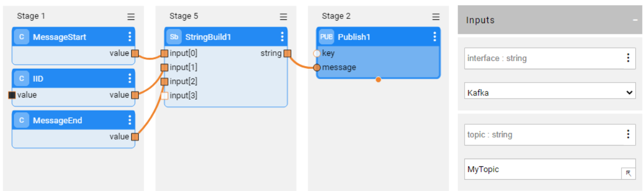Click the arrow button beside MyTopic
This screenshot has height=191, width=644.
coord(628,174)
